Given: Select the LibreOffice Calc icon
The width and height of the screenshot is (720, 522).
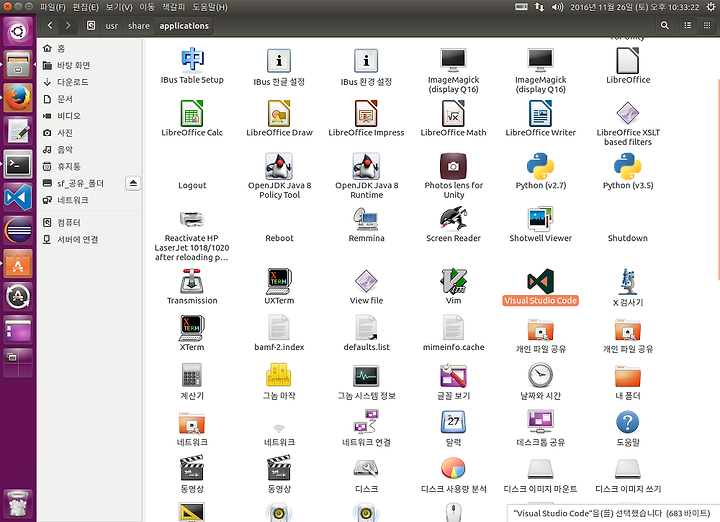Looking at the screenshot, I should point(192,113).
